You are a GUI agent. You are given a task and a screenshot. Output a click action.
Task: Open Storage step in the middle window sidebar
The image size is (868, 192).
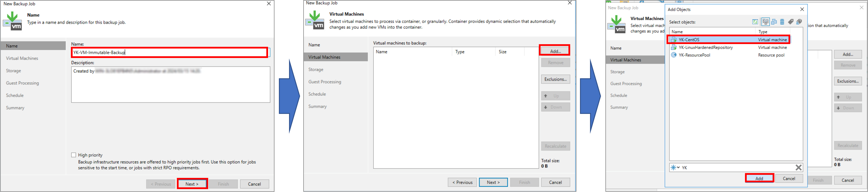click(316, 69)
